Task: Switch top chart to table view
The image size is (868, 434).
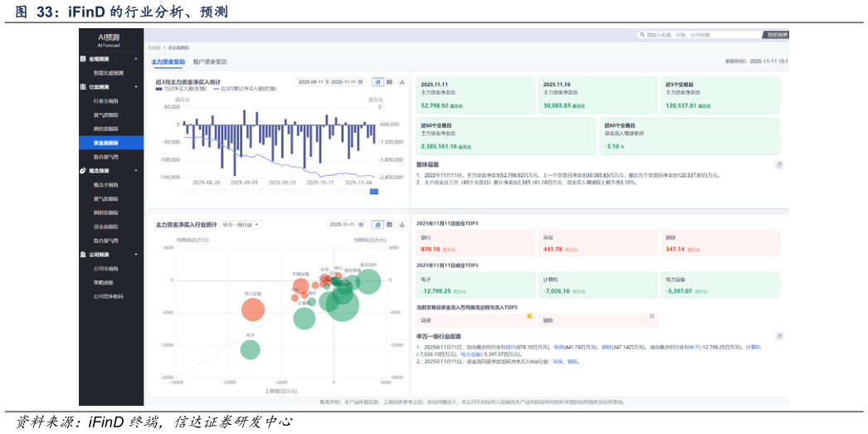Action: [389, 82]
